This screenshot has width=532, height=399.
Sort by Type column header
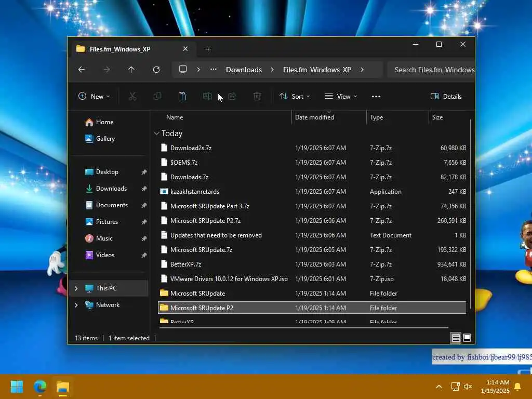tap(376, 117)
